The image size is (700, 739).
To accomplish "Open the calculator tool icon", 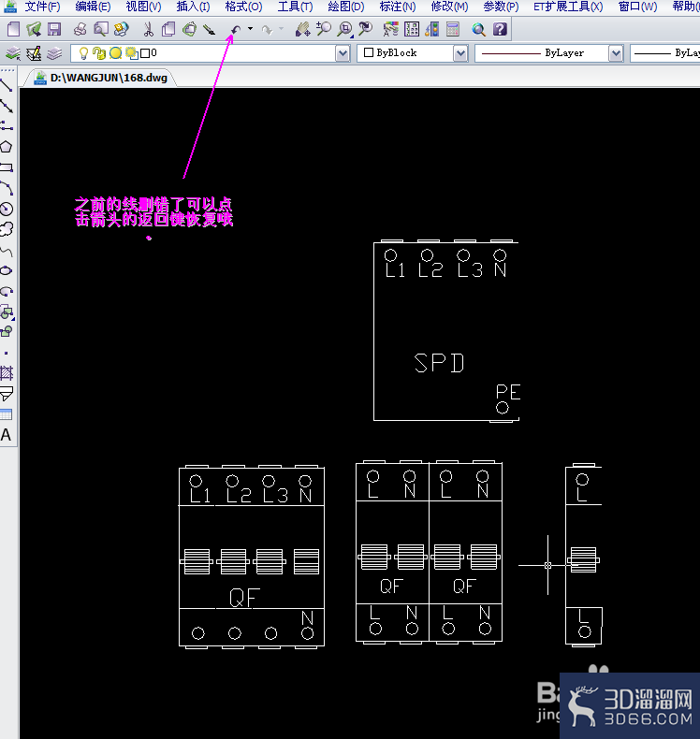I will [x=453, y=30].
